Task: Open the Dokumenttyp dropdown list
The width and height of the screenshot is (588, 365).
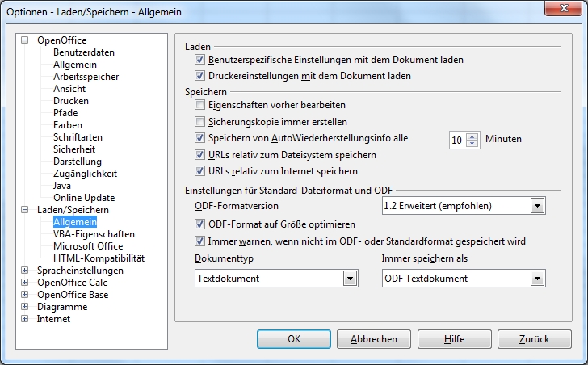Action: 350,279
